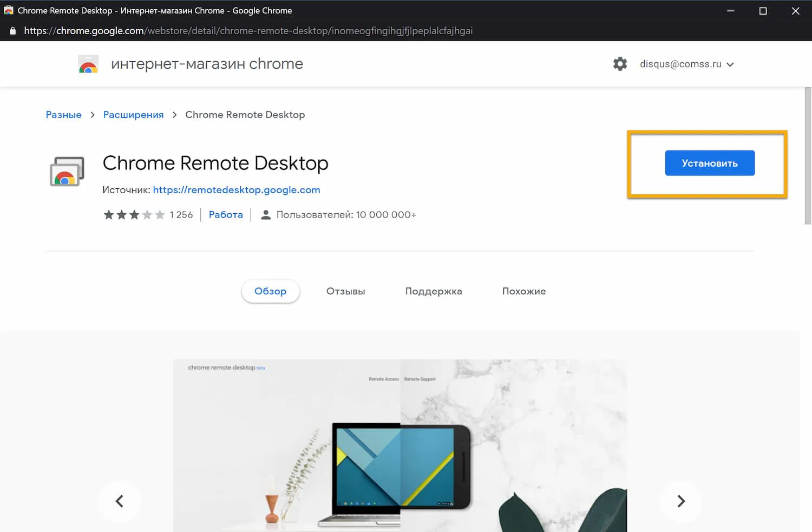Open the remotedesktop.google.com source link
The image size is (812, 532).
[x=237, y=189]
